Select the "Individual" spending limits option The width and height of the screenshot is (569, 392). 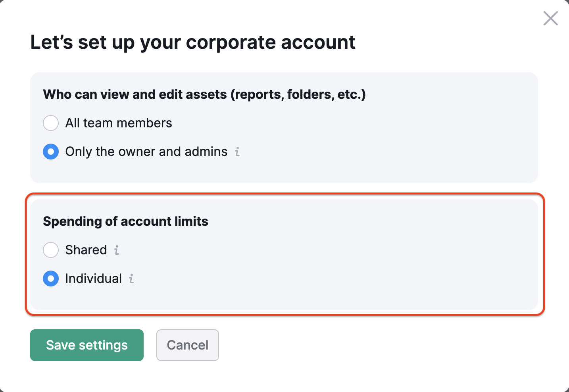(51, 279)
